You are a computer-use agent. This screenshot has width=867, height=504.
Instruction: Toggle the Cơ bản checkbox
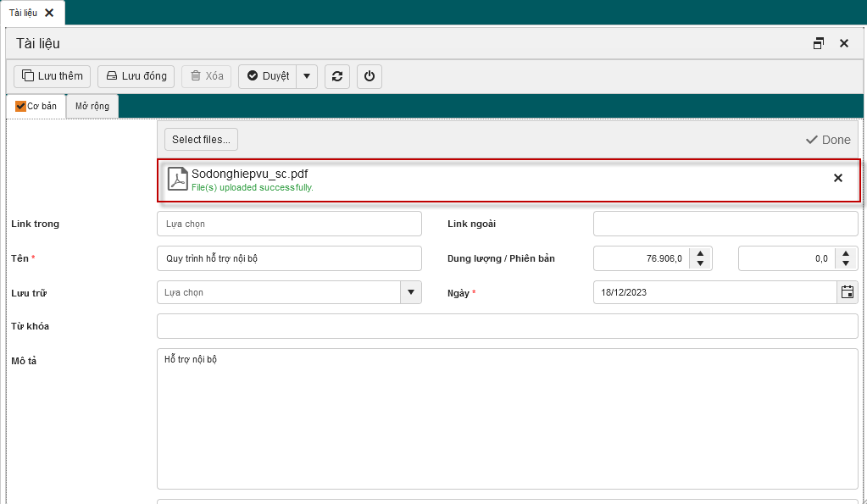click(20, 106)
